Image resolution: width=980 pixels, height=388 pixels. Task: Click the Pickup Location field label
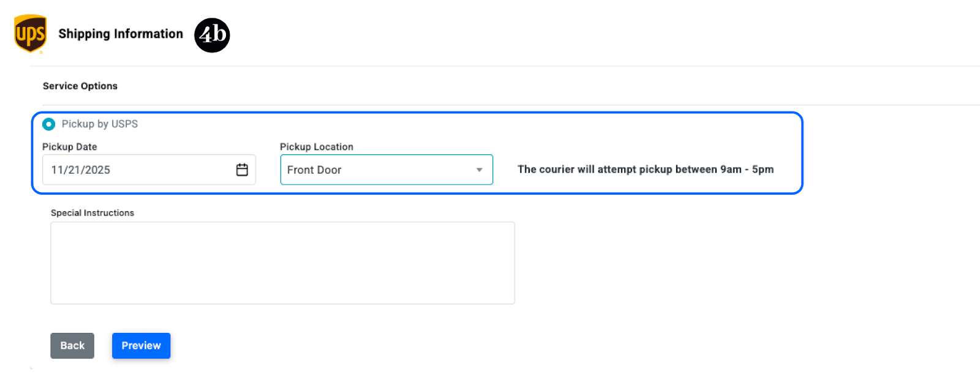coord(317,147)
